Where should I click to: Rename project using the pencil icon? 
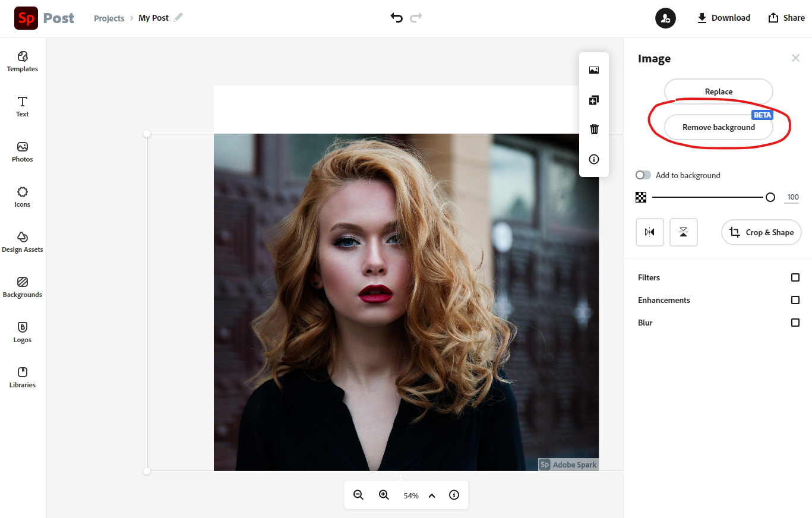tap(179, 18)
